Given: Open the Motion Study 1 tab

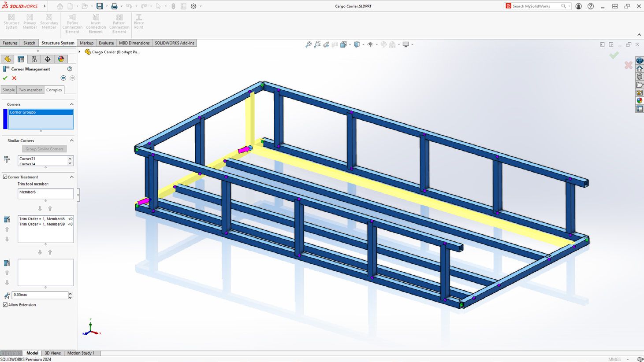Looking at the screenshot, I should pyautogui.click(x=82, y=353).
